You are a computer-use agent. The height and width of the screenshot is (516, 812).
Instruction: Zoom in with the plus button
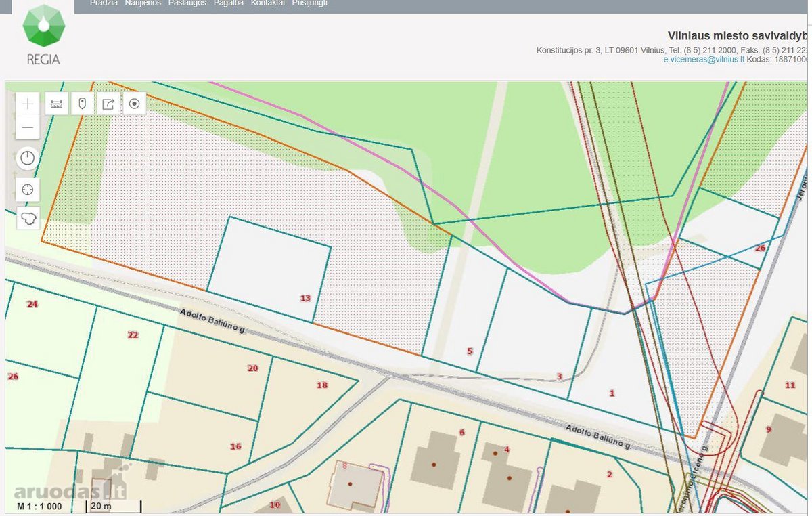tap(28, 104)
